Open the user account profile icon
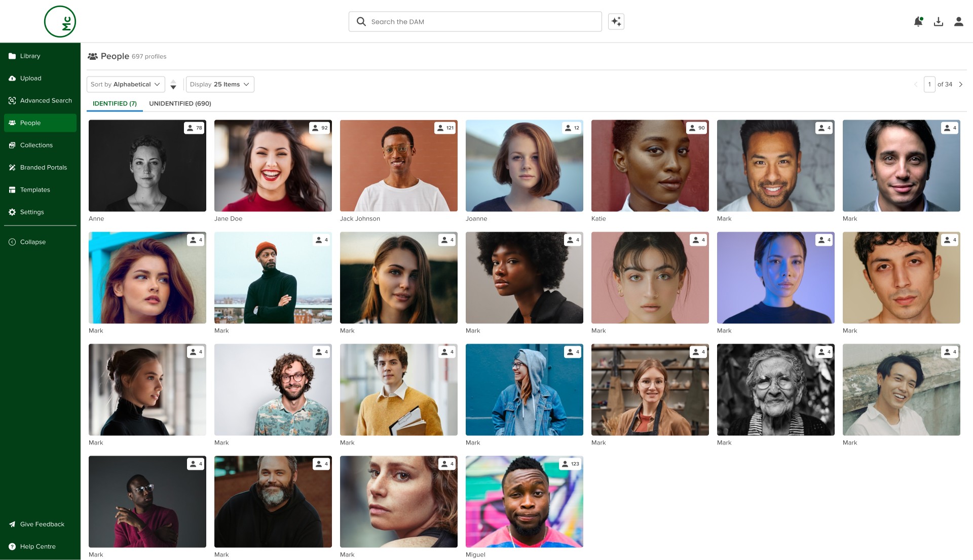 [x=958, y=21]
